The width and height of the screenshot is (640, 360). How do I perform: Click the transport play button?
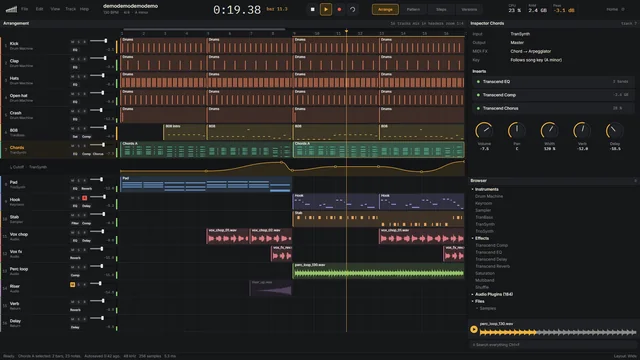coord(326,9)
